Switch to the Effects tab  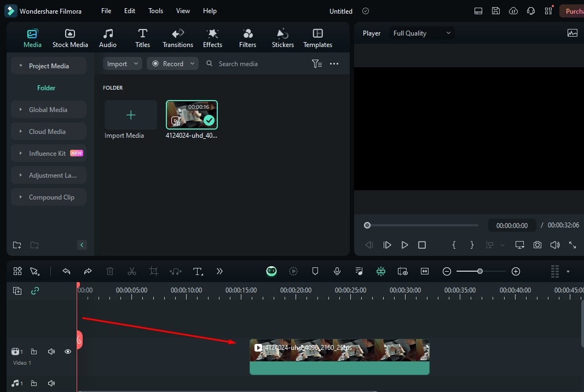coord(212,38)
